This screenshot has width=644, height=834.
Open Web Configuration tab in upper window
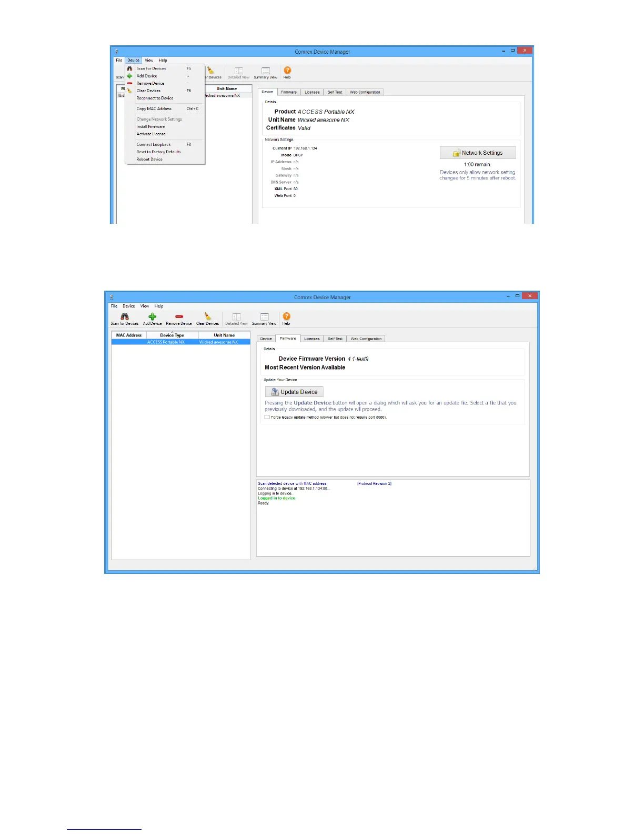tap(365, 92)
